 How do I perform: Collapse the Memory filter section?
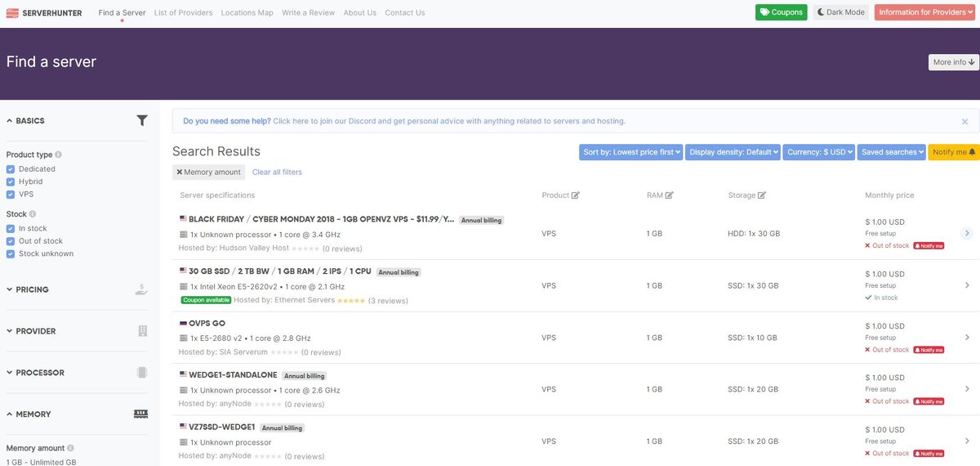click(x=29, y=414)
